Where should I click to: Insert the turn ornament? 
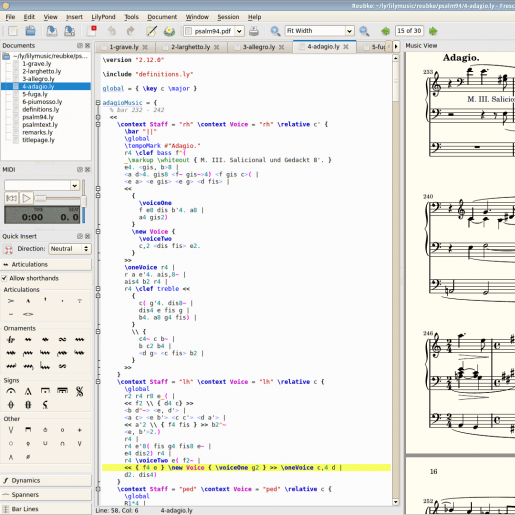coord(62,340)
